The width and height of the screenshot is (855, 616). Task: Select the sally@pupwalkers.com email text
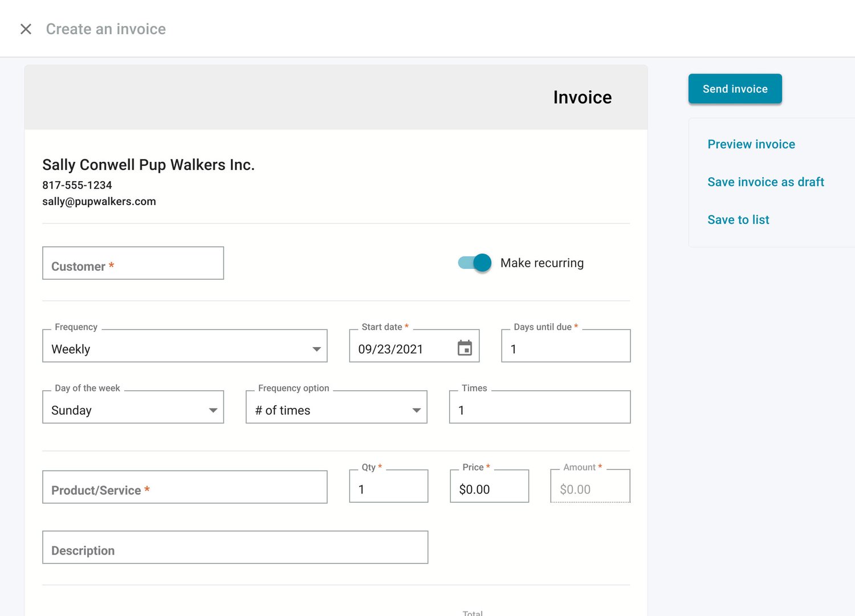pos(99,201)
